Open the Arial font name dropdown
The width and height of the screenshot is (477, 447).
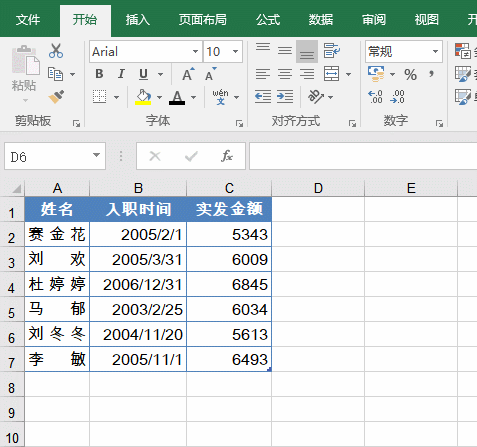(196, 52)
